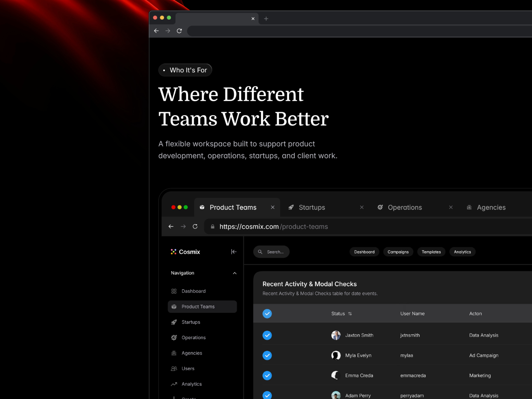The width and height of the screenshot is (532, 399).
Task: Select Product Teams in the sidebar
Action: coord(202,307)
